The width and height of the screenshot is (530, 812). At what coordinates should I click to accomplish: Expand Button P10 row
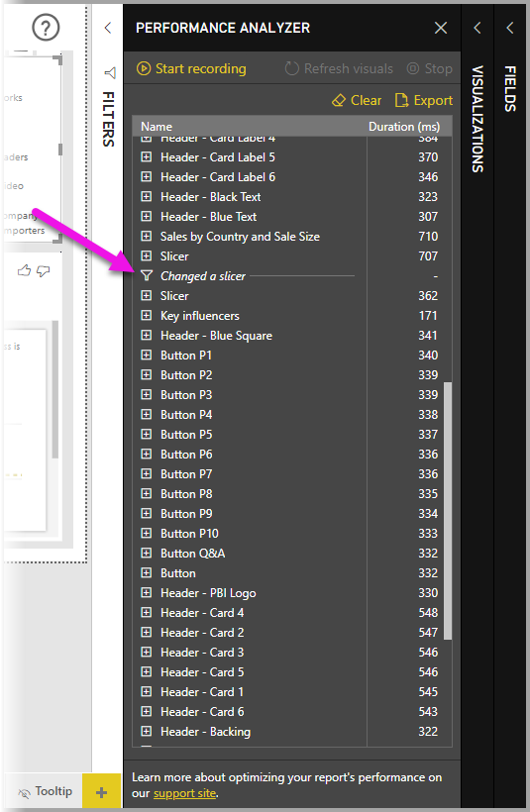pos(147,534)
